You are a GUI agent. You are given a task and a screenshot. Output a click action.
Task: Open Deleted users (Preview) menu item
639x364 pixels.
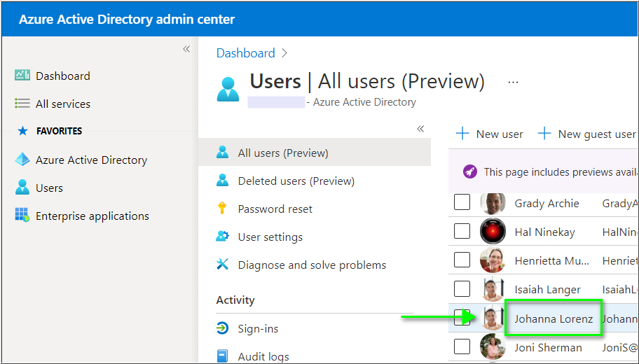click(x=296, y=181)
